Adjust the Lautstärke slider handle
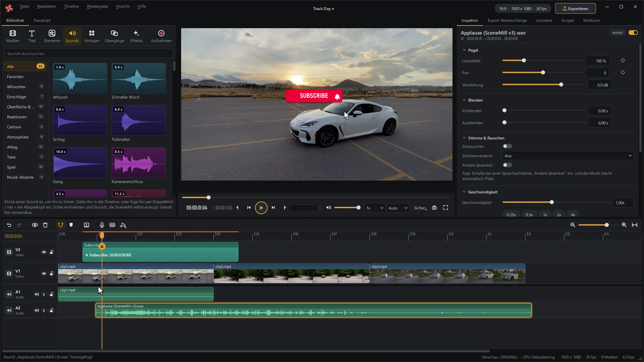This screenshot has height=362, width=644. click(524, 61)
